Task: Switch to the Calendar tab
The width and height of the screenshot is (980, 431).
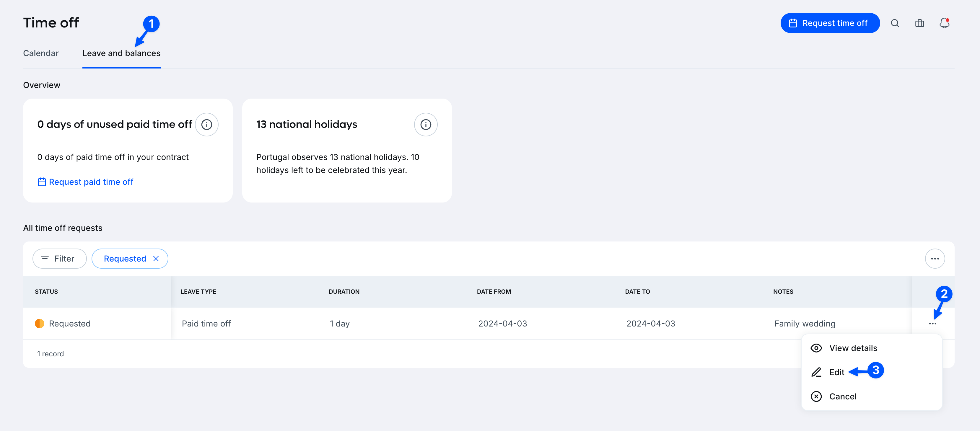Action: point(41,53)
